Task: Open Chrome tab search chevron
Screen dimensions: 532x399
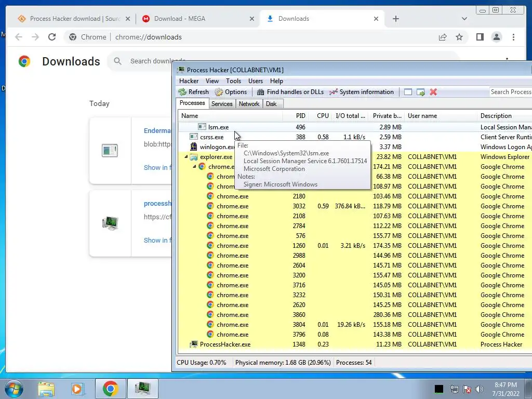Action: [x=464, y=19]
